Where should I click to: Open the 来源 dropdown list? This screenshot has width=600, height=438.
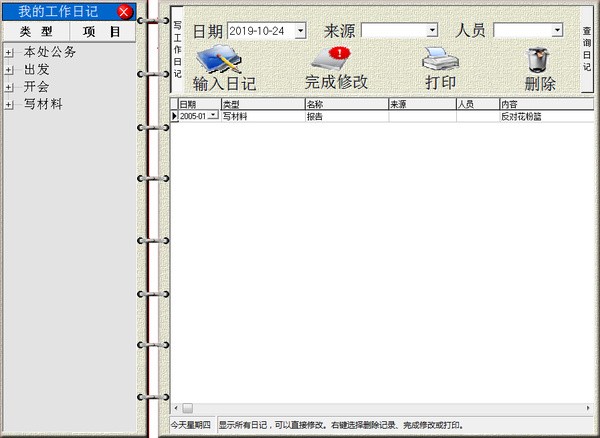(x=432, y=31)
